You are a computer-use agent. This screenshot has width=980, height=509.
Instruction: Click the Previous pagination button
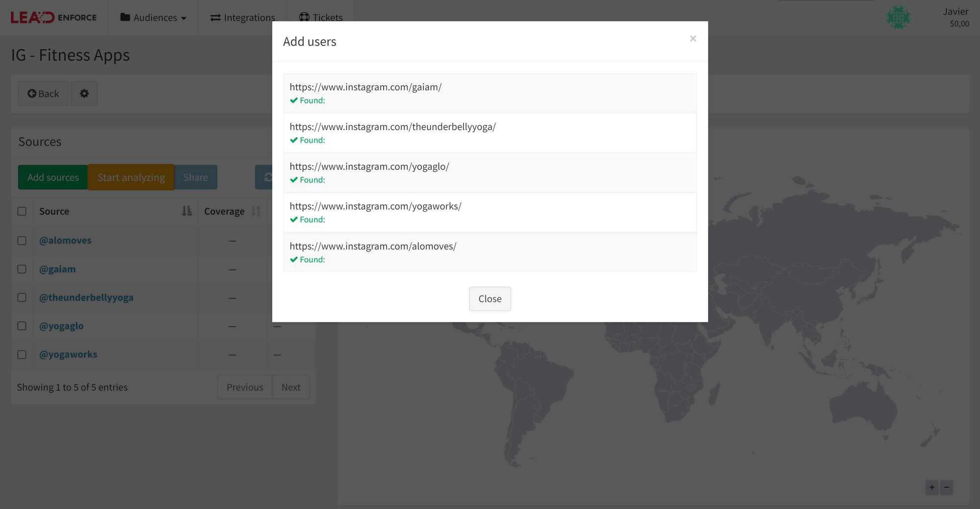tap(245, 387)
